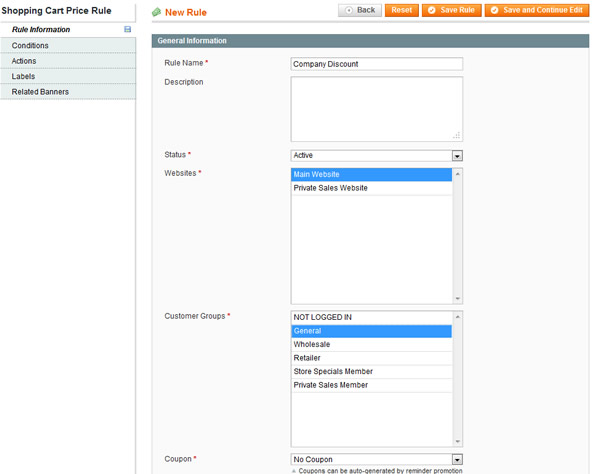Click Save and Continue Edit button

coord(537,10)
